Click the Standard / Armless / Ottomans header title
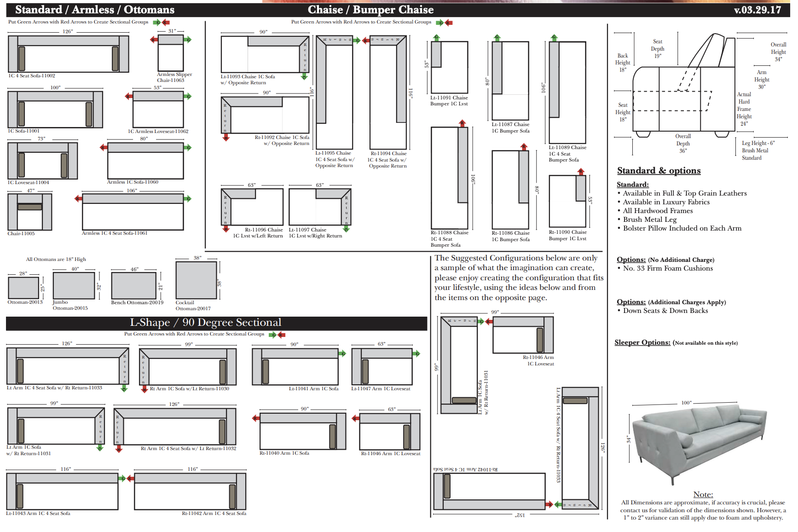Screen dimensions: 798x532 95,10
